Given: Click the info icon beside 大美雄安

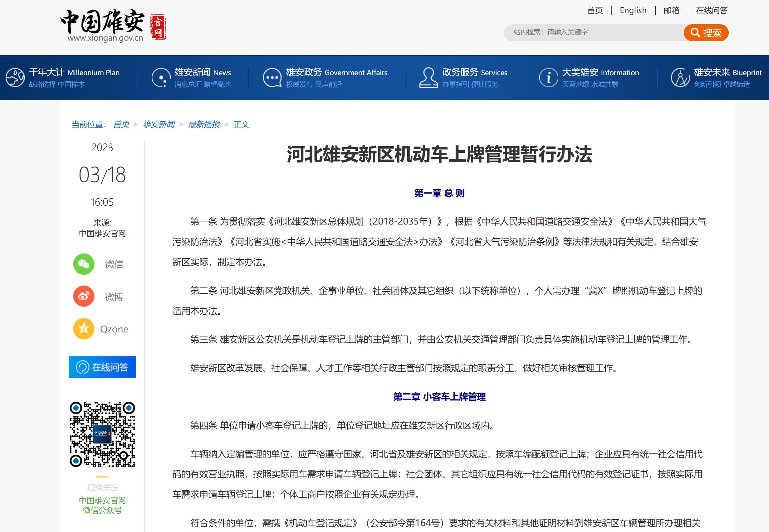Looking at the screenshot, I should (548, 77).
